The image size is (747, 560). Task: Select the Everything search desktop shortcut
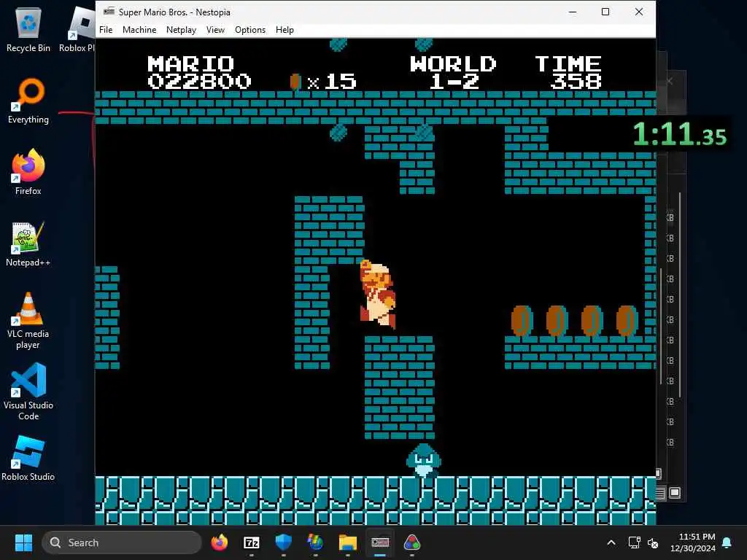click(28, 101)
